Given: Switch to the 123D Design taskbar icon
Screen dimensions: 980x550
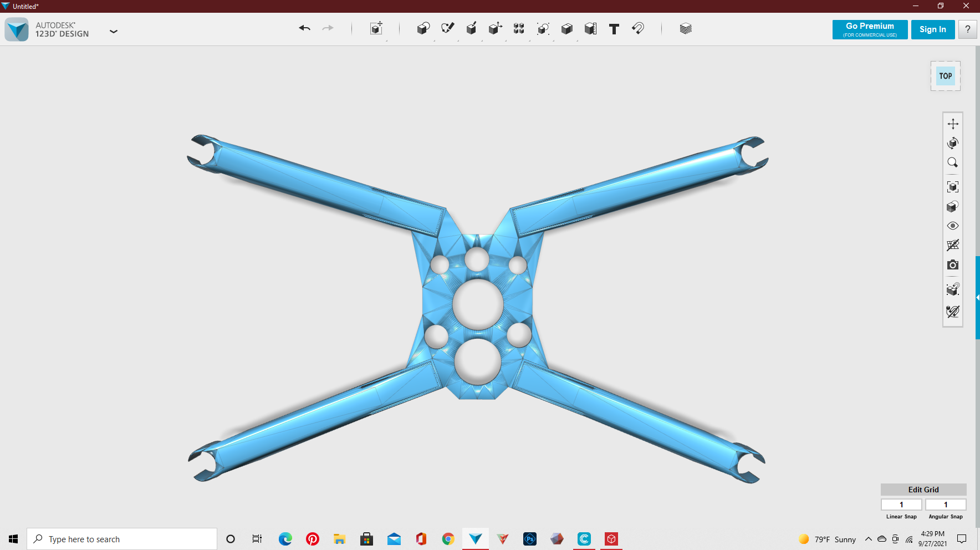Looking at the screenshot, I should [x=476, y=539].
